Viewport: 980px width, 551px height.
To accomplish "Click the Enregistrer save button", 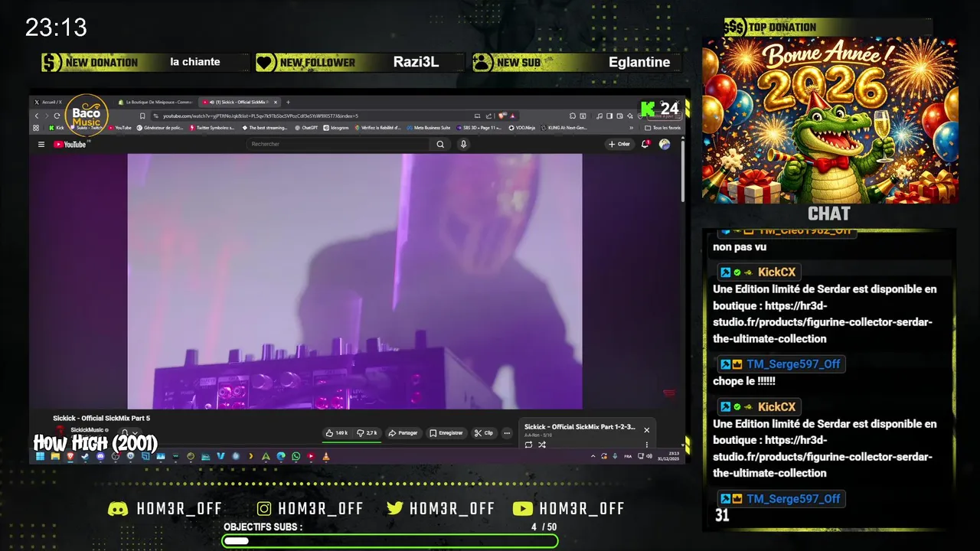I will pos(446,433).
